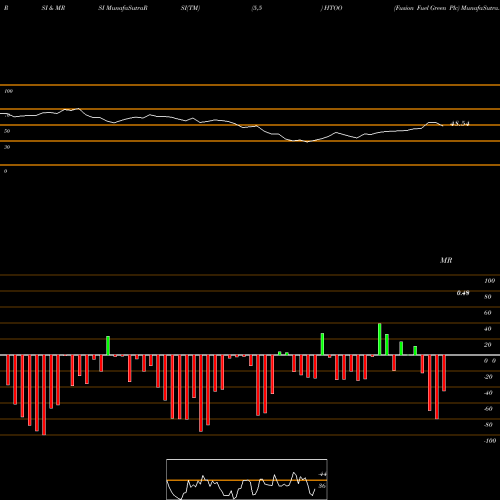Click the -40 label on MR axis
500x500 pixels.
[488, 393]
